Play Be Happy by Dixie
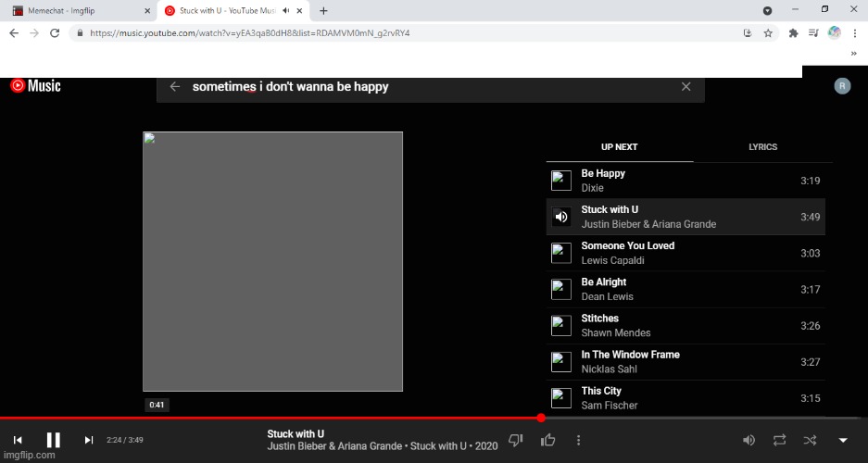Image resolution: width=868 pixels, height=463 pixels. (x=686, y=181)
